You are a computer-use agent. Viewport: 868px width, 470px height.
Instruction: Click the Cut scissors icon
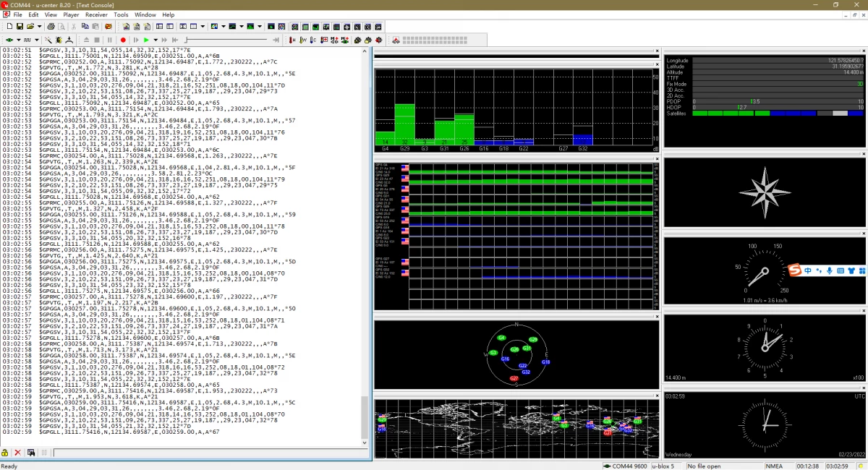pyautogui.click(x=74, y=27)
